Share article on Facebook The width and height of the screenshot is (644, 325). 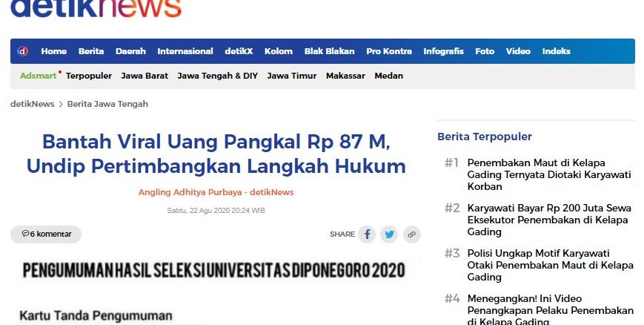pos(367,234)
